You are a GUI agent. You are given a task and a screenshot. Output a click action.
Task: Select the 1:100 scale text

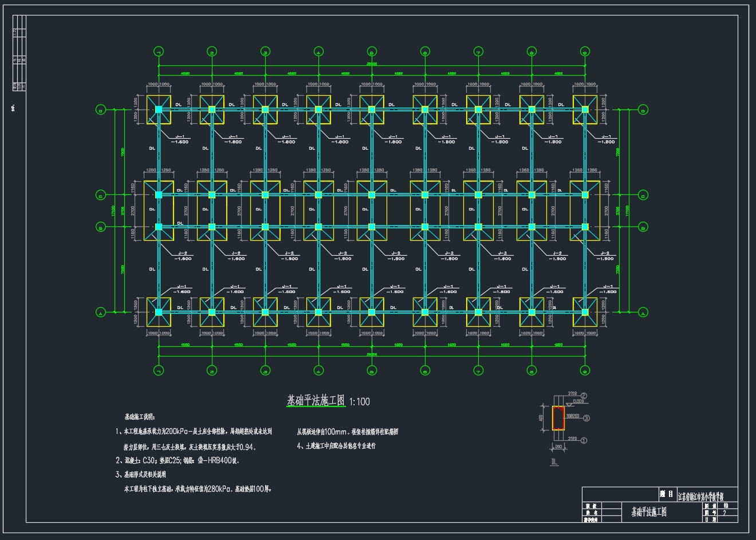[x=360, y=402]
